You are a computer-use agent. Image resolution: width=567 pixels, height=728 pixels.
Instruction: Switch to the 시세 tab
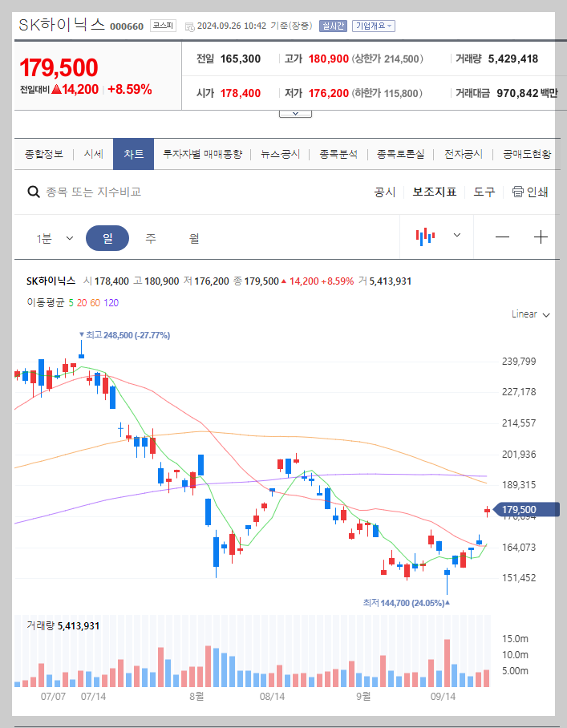tap(93, 153)
